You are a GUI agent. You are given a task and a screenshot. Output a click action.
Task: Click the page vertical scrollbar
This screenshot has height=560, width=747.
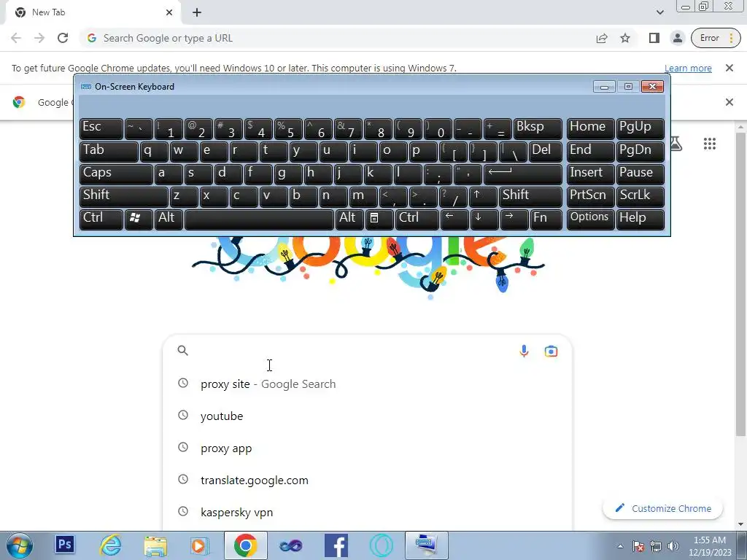(740, 286)
